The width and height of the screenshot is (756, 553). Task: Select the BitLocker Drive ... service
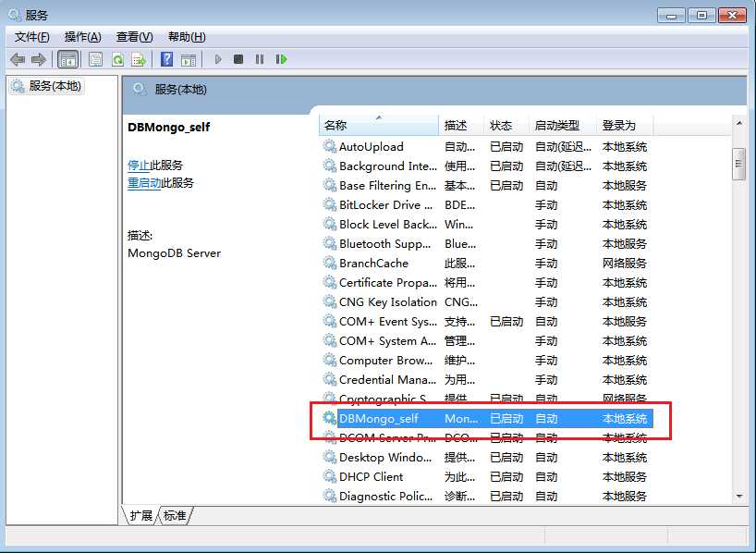click(486, 204)
